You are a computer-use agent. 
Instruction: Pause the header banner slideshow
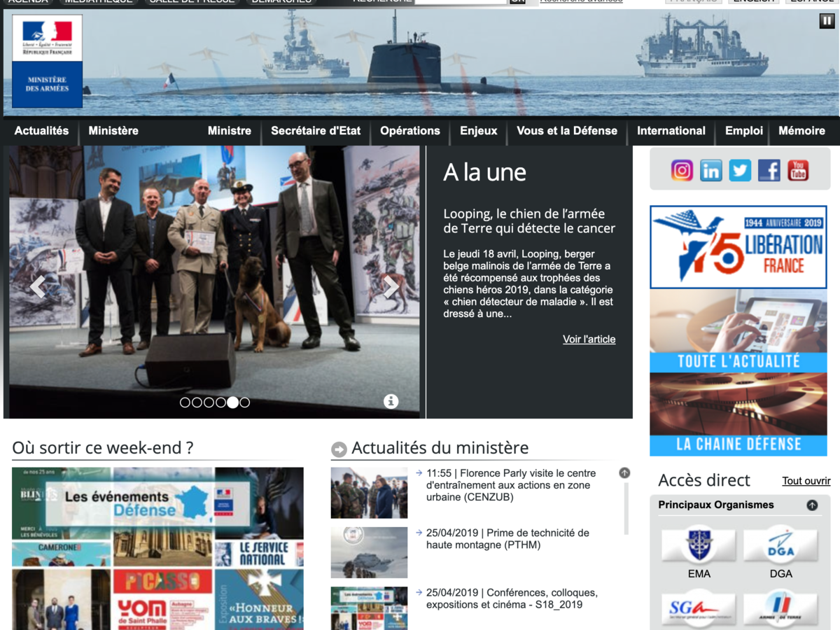click(x=827, y=21)
